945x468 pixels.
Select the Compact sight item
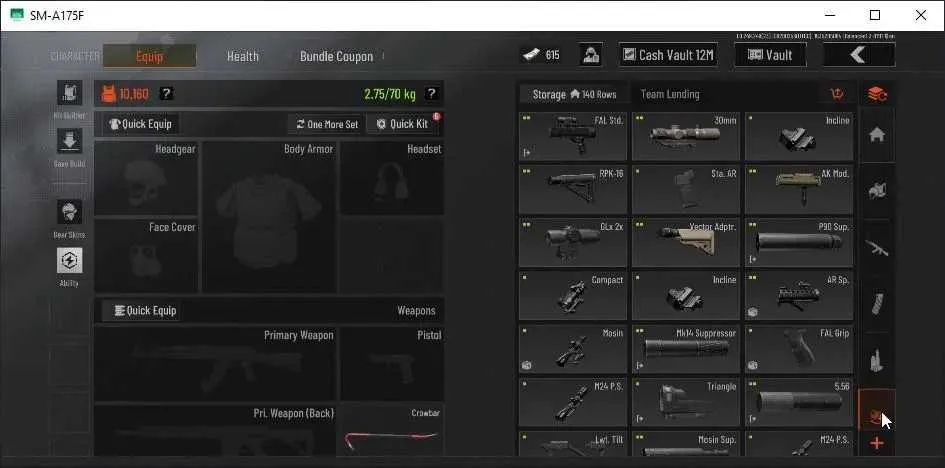click(573, 296)
